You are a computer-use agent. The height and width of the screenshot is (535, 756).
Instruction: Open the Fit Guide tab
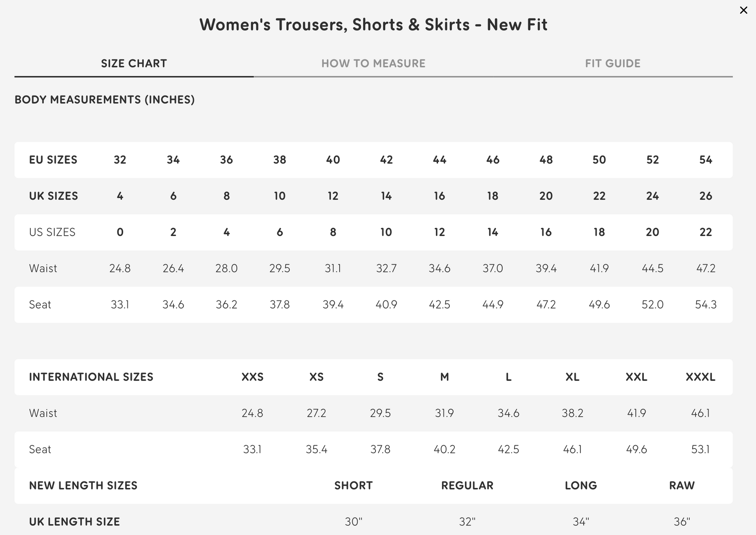click(x=613, y=63)
